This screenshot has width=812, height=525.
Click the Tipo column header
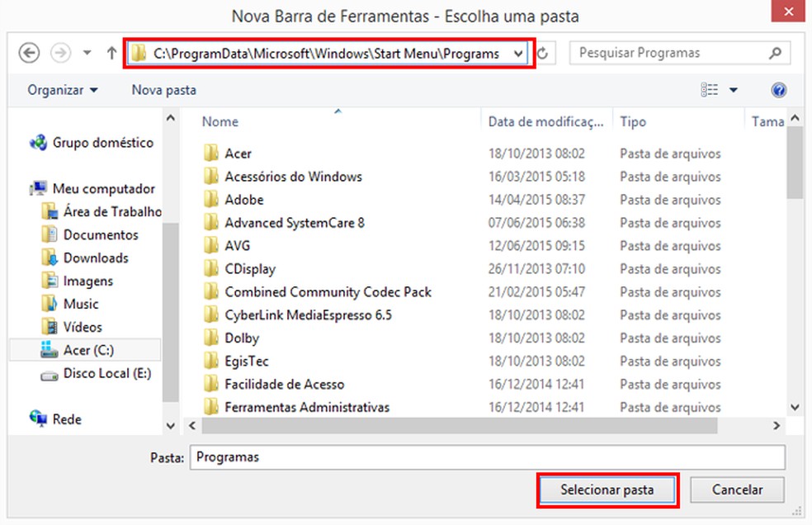pos(633,121)
